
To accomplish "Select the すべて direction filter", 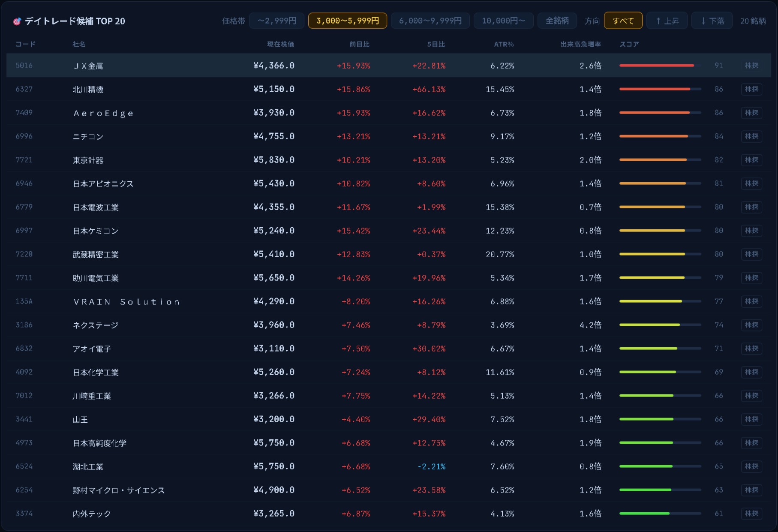I will tap(623, 21).
